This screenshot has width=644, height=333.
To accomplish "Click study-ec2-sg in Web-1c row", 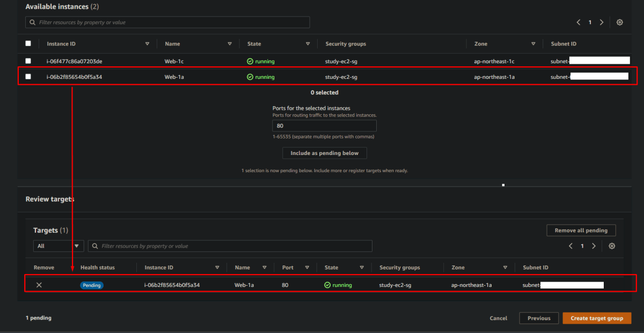I will 341,61.
